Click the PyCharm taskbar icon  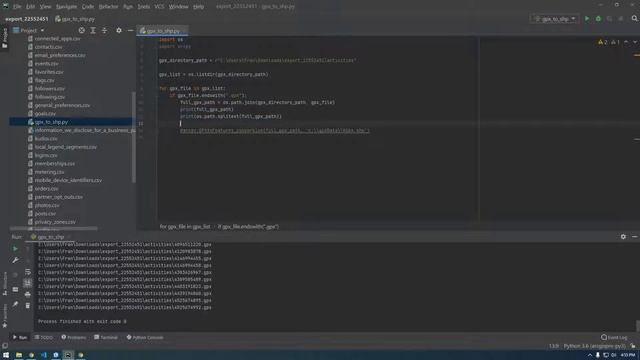(68, 355)
